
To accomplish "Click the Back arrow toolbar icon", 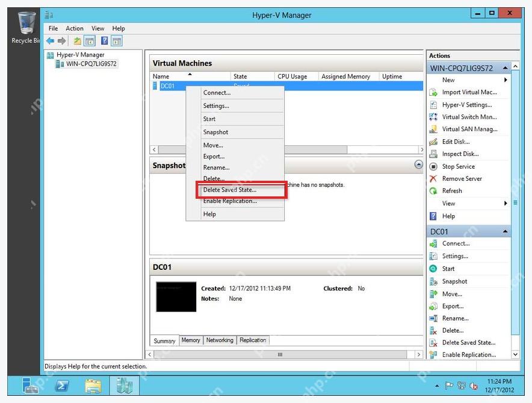I will [50, 41].
